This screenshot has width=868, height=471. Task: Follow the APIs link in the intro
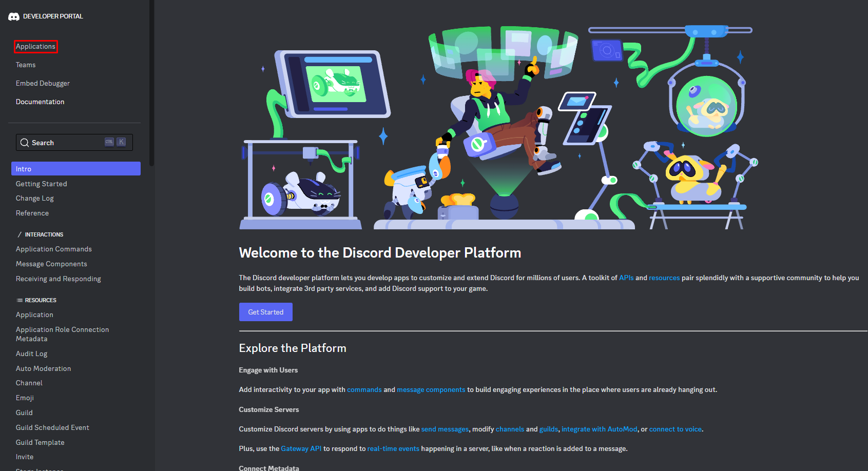(x=626, y=278)
